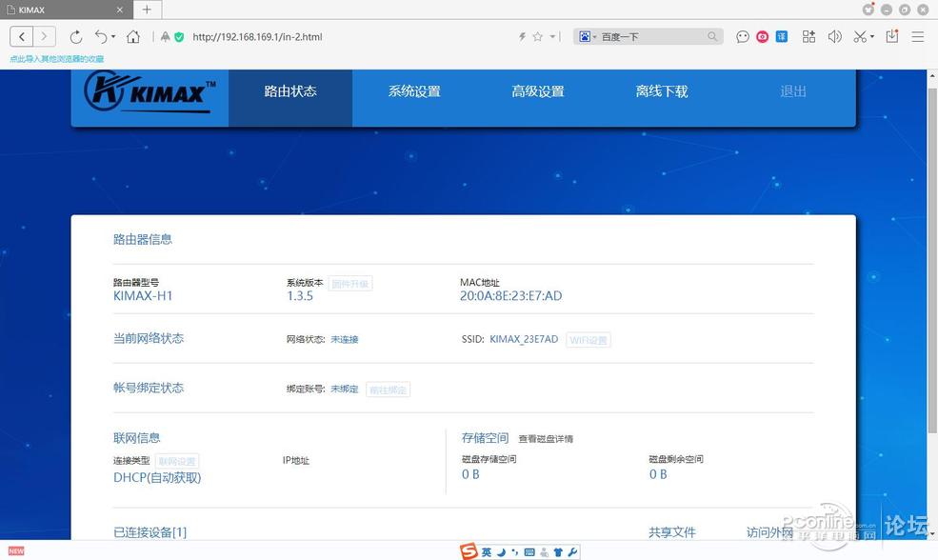This screenshot has height=560, width=938.
Task: Expand the scissors tool dropdown arrow
Action: [871, 36]
